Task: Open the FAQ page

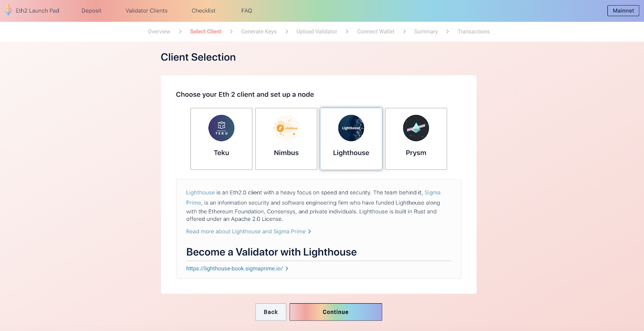Action: pos(246,11)
